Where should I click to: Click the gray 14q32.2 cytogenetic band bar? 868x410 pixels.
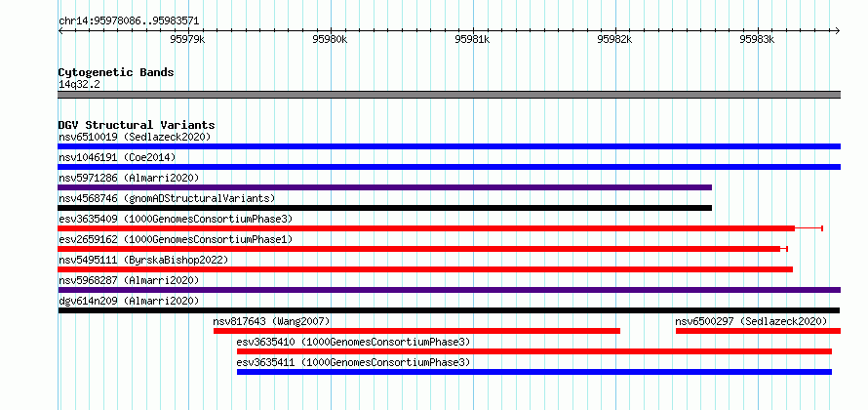pos(449,95)
